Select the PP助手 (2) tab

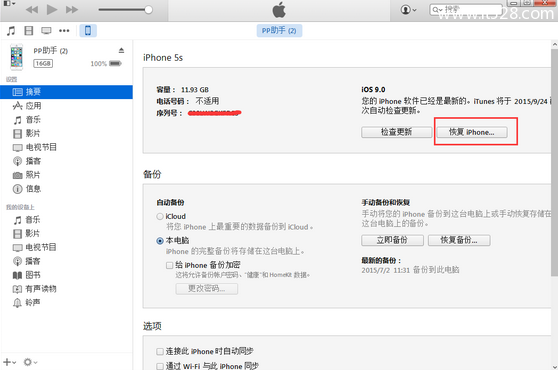279,31
